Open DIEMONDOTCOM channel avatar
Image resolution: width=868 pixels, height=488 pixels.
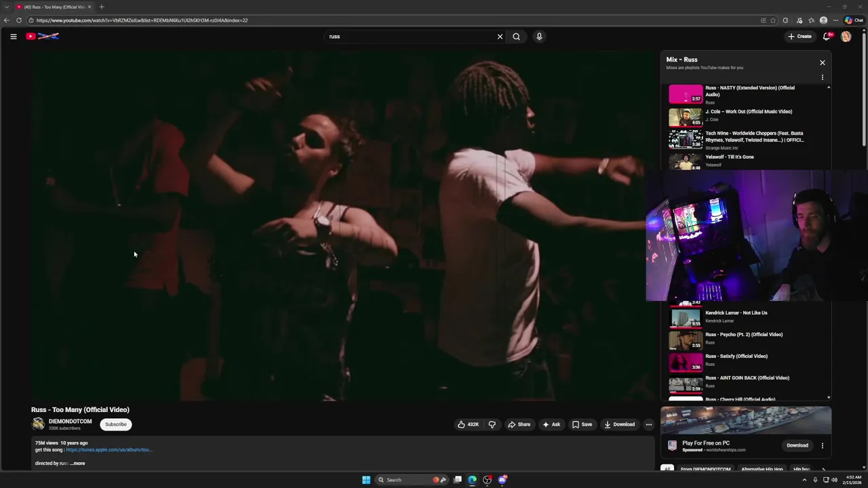click(x=38, y=424)
